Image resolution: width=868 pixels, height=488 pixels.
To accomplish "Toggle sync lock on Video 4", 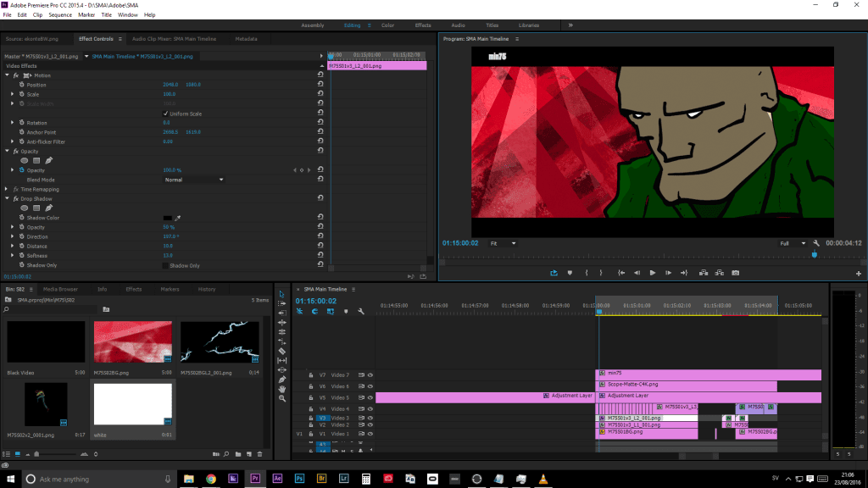I will point(361,409).
